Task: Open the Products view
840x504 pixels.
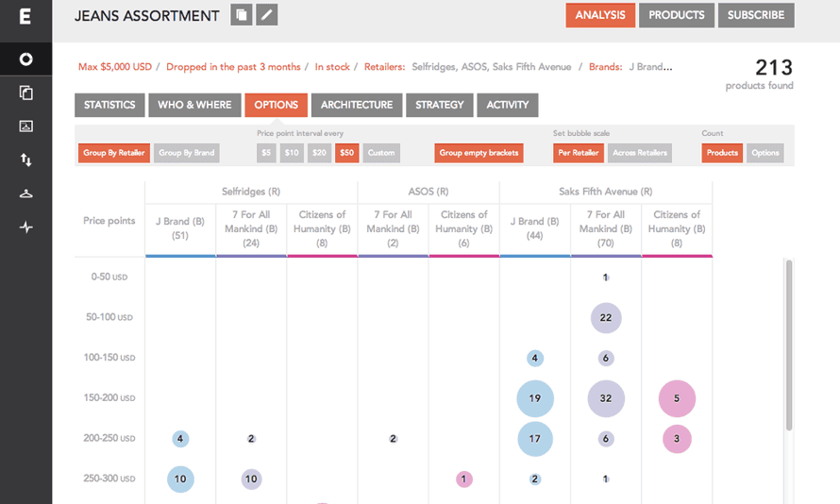Action: (x=677, y=15)
